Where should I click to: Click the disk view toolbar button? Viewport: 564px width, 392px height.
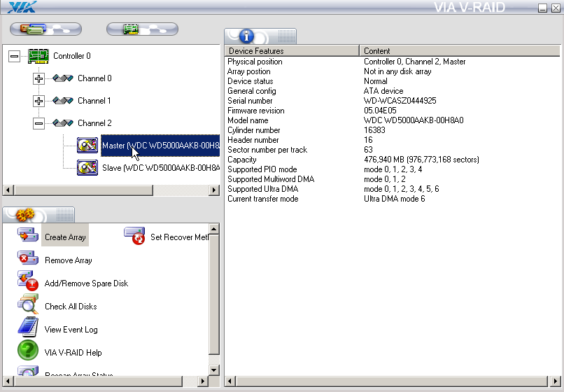point(45,29)
